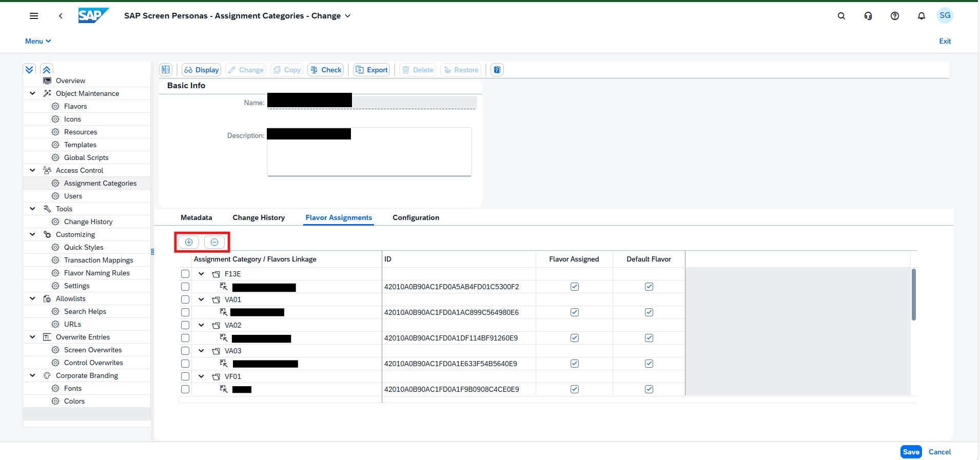Image resolution: width=980 pixels, height=460 pixels.
Task: Click the Export toolbar button
Action: point(371,70)
